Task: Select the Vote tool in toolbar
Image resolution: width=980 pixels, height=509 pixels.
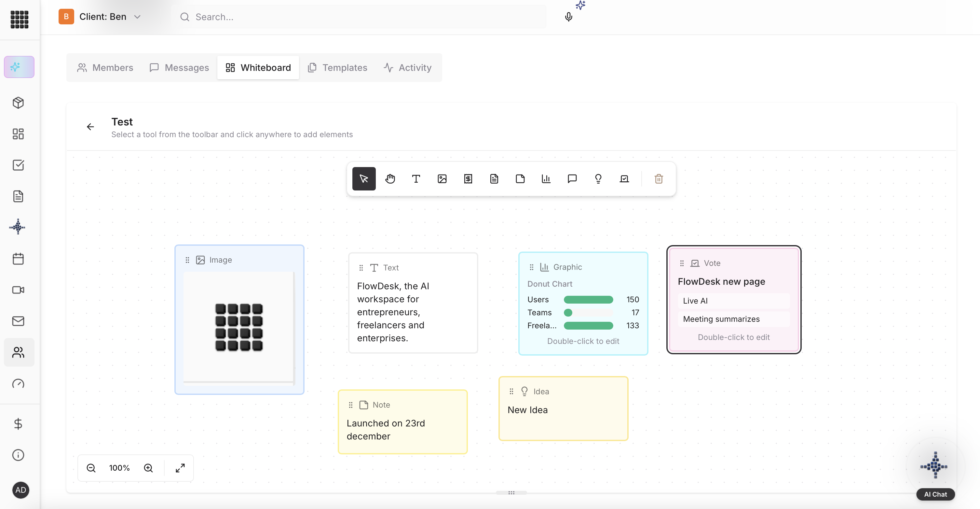Action: click(x=624, y=179)
